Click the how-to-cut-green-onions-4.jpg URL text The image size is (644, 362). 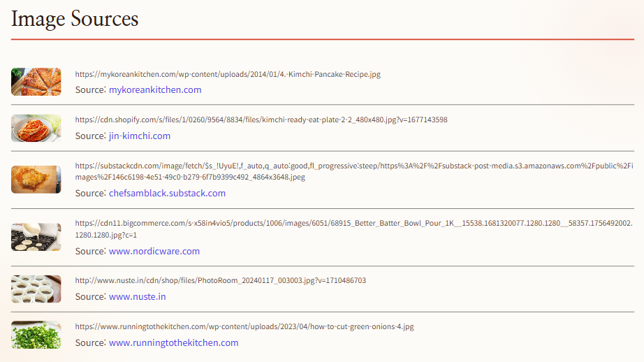click(244, 326)
